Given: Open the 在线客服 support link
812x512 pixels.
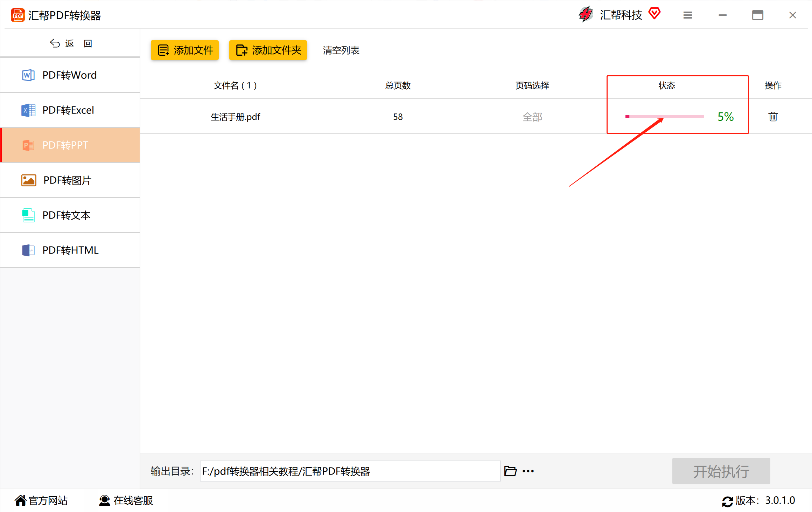Looking at the screenshot, I should pyautogui.click(x=126, y=500).
